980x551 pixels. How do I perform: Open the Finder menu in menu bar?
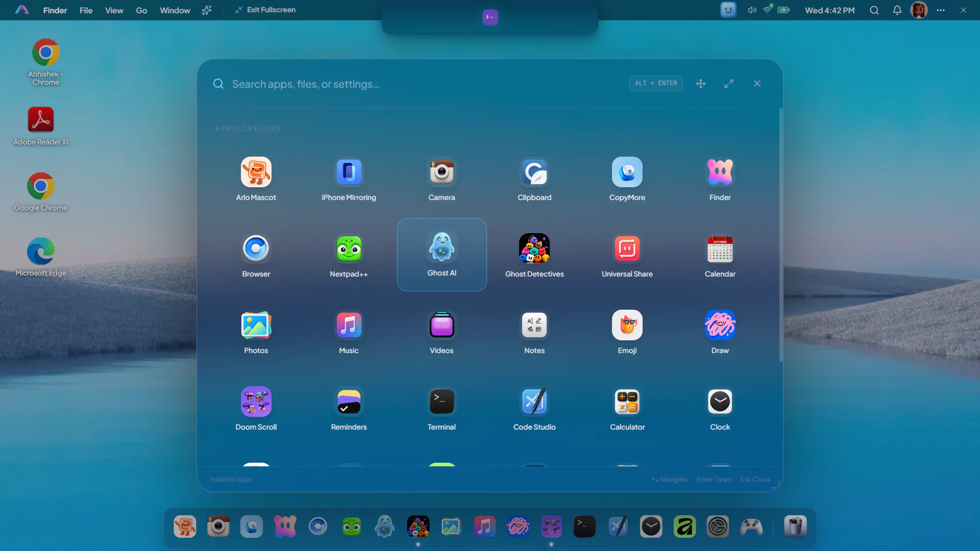click(x=55, y=10)
